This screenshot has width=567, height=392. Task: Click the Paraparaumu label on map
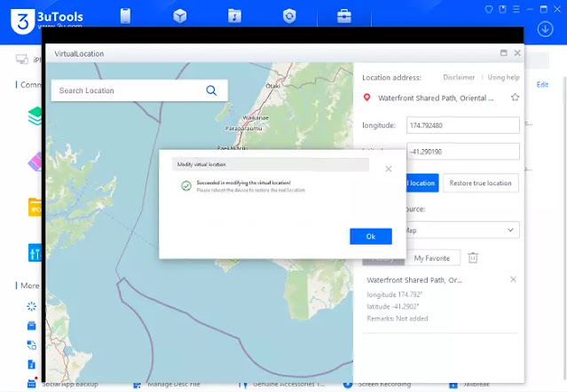[x=244, y=129]
